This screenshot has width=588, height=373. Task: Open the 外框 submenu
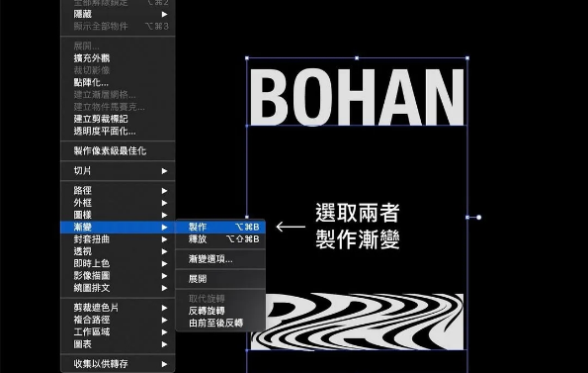(118, 203)
